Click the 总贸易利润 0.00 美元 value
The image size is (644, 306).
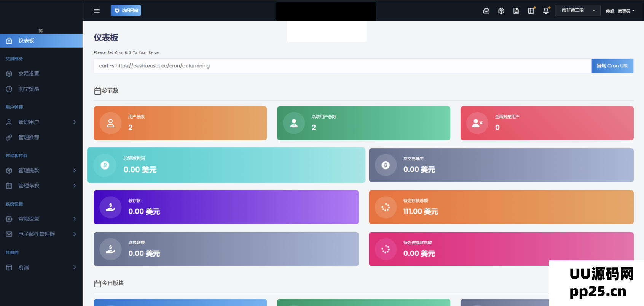pyautogui.click(x=140, y=170)
